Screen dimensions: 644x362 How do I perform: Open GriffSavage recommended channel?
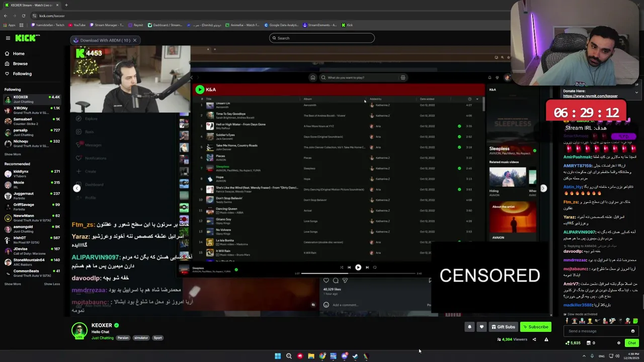tap(31, 207)
